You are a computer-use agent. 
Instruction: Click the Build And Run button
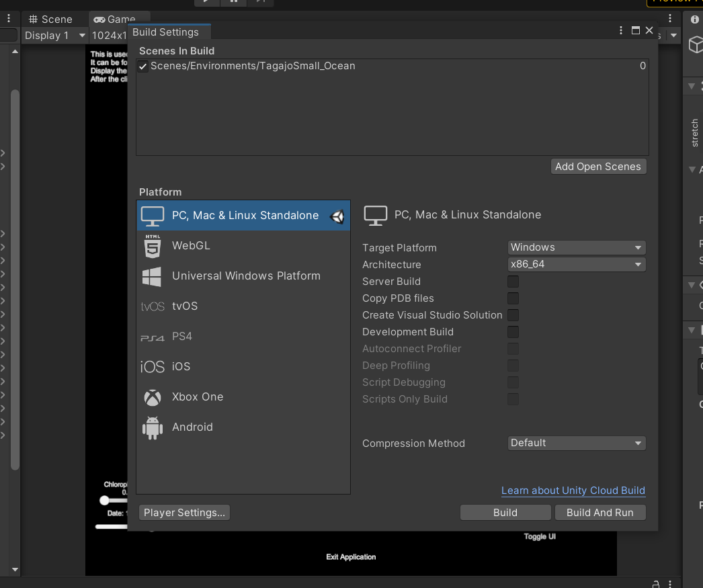pos(600,513)
